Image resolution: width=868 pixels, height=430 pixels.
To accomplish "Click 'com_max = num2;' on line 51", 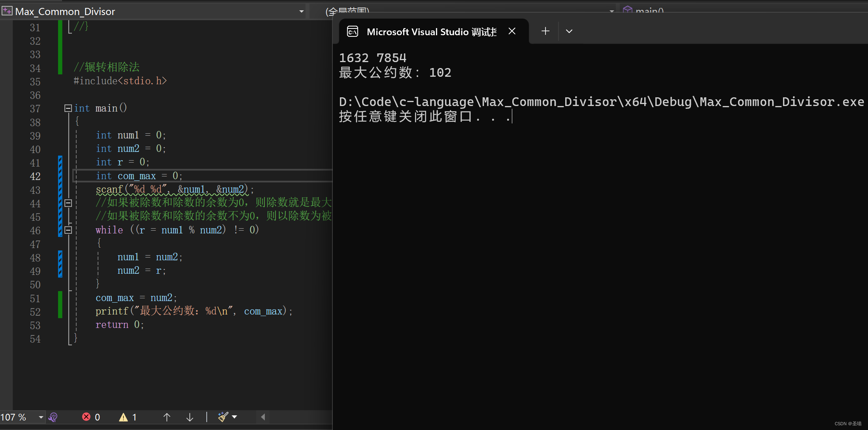I will (x=136, y=297).
